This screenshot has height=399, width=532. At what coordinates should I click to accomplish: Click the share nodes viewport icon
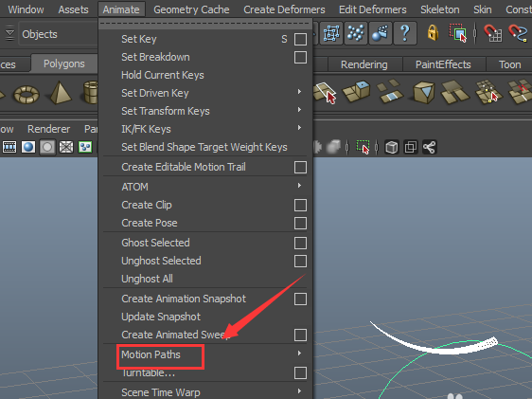pyautogui.click(x=429, y=147)
